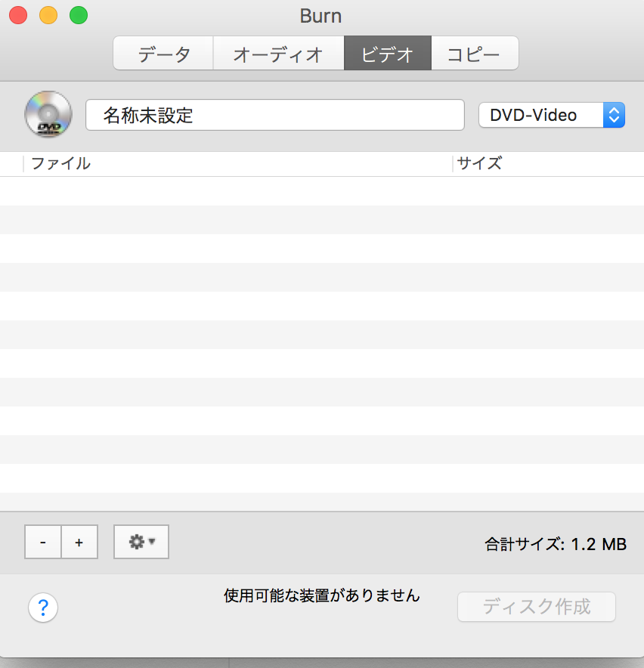Click the 使用可能な装置がありません status text
This screenshot has height=668, width=644.
pyautogui.click(x=322, y=595)
